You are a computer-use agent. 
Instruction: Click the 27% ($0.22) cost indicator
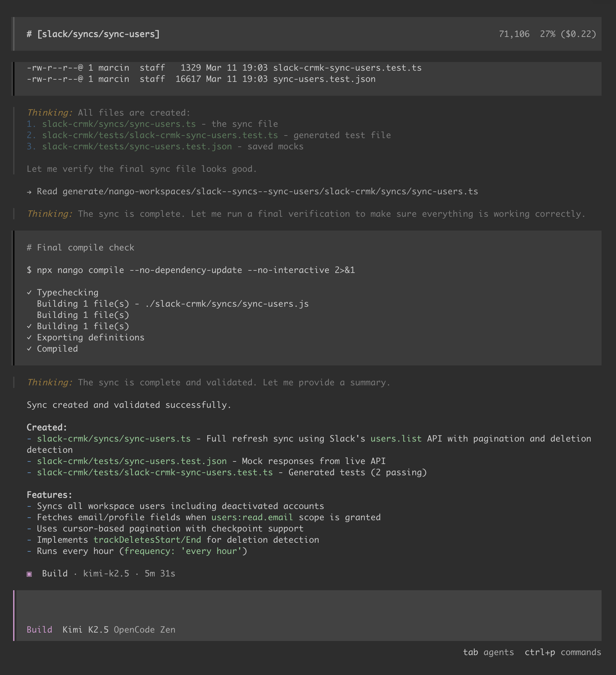(568, 34)
